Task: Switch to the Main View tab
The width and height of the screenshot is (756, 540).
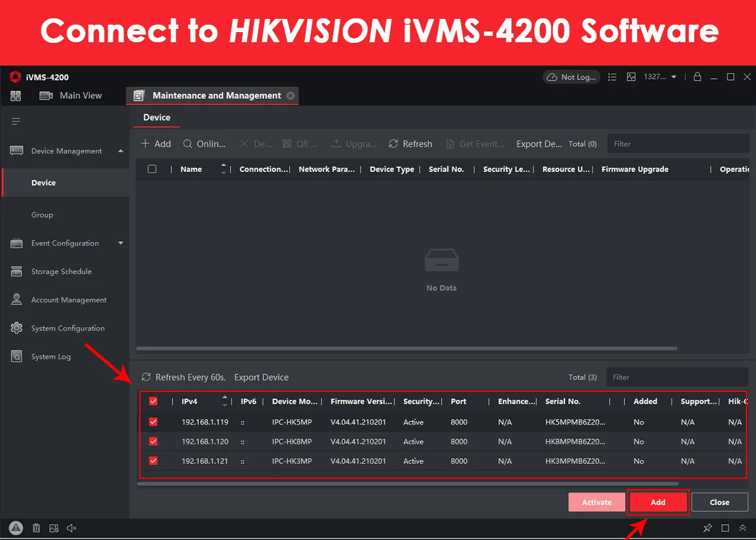Action: coord(71,96)
